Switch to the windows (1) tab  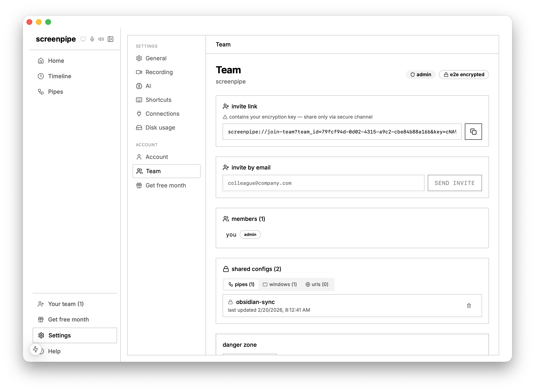(280, 284)
